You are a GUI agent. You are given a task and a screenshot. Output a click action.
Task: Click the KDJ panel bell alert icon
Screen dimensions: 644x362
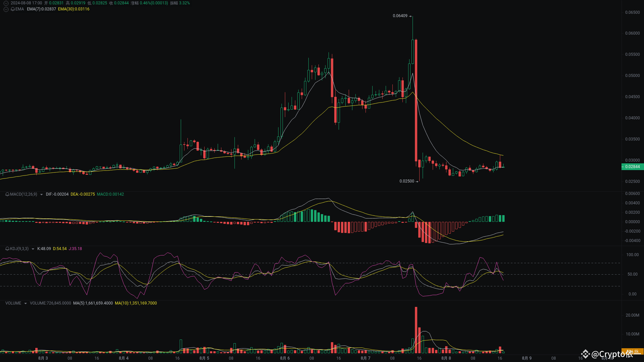(x=7, y=249)
